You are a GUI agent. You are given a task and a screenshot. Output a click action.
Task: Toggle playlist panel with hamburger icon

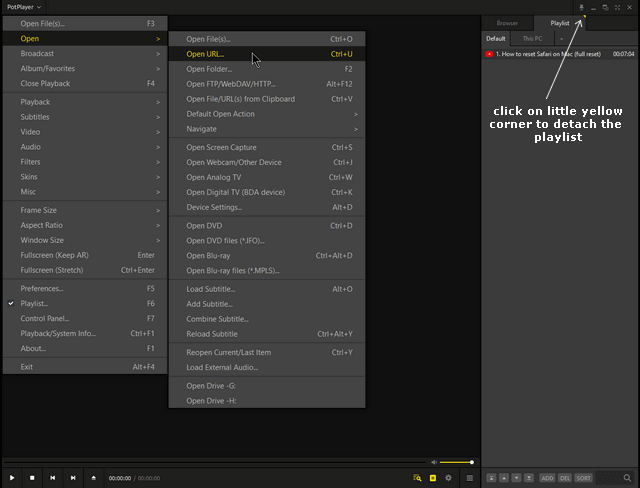470,478
